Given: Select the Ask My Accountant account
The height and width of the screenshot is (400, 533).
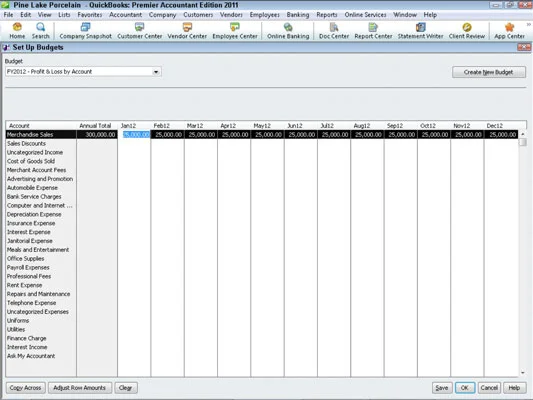Looking at the screenshot, I should pos(31,356).
